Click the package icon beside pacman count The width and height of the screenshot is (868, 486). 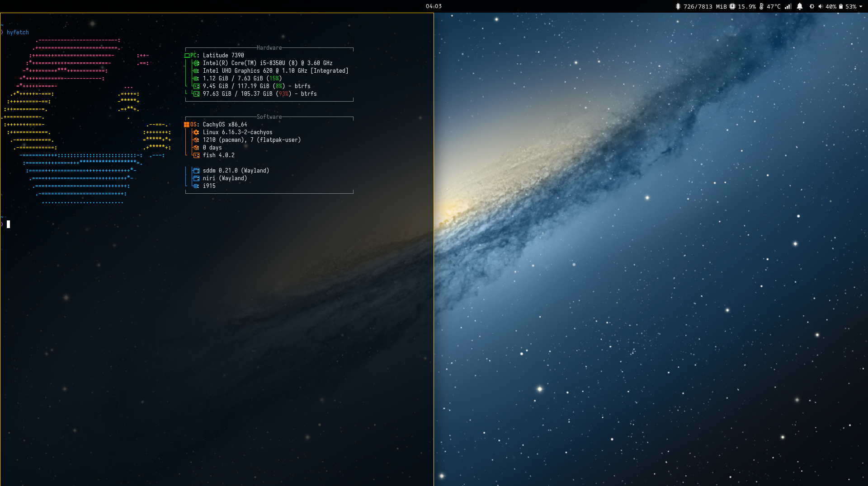click(x=196, y=140)
